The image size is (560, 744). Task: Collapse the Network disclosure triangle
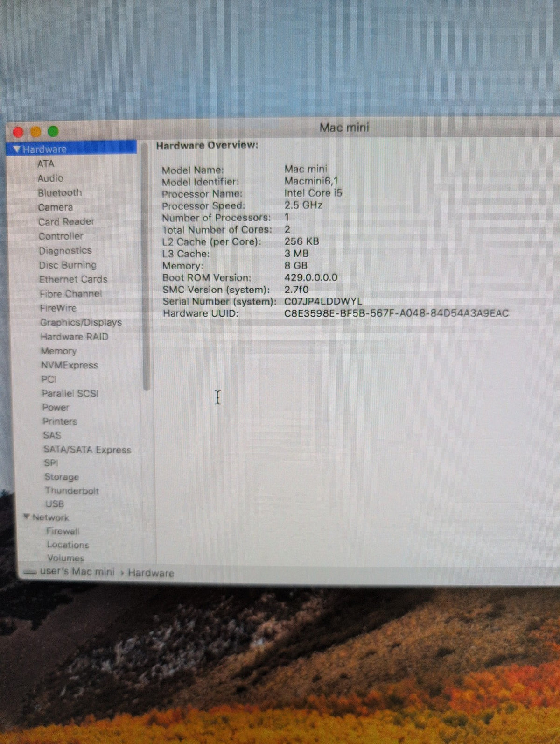pos(27,517)
